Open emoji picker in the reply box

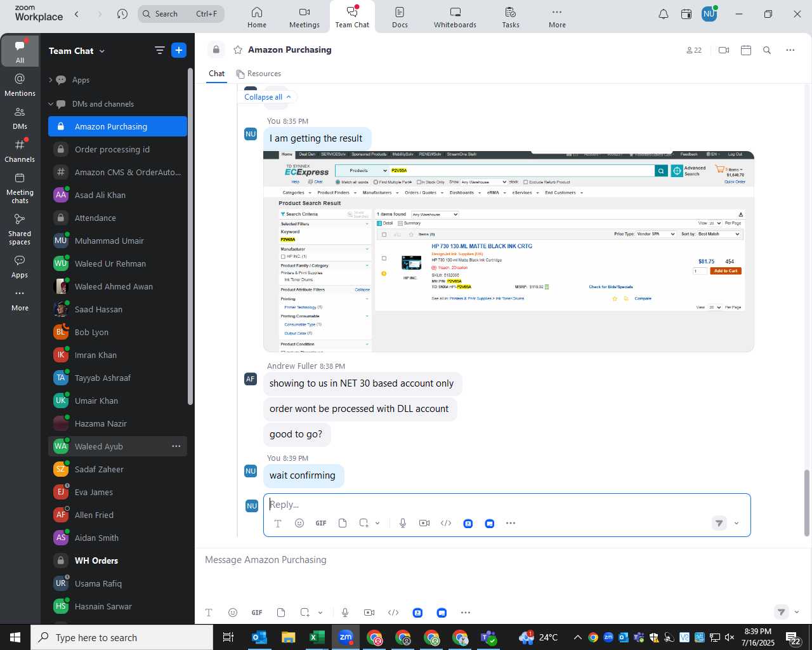[x=299, y=523]
